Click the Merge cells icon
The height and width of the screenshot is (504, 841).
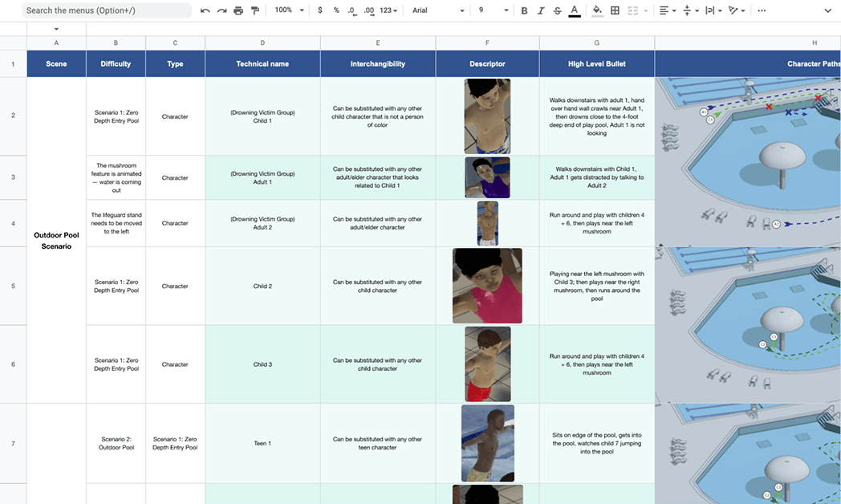pos(633,10)
